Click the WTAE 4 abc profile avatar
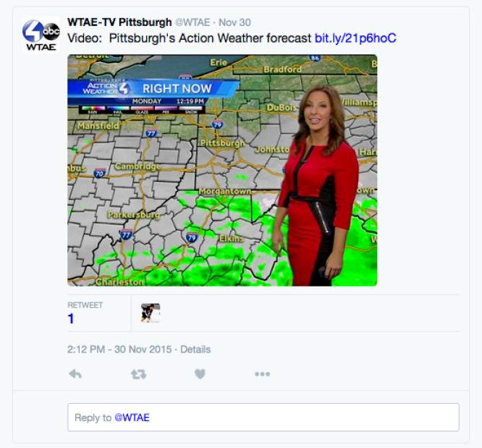 [x=41, y=35]
